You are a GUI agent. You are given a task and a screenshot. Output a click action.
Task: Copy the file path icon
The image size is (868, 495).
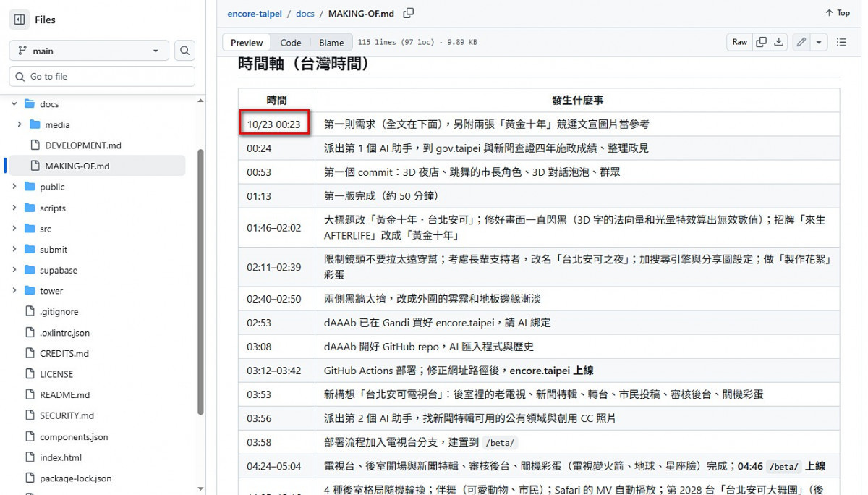409,13
